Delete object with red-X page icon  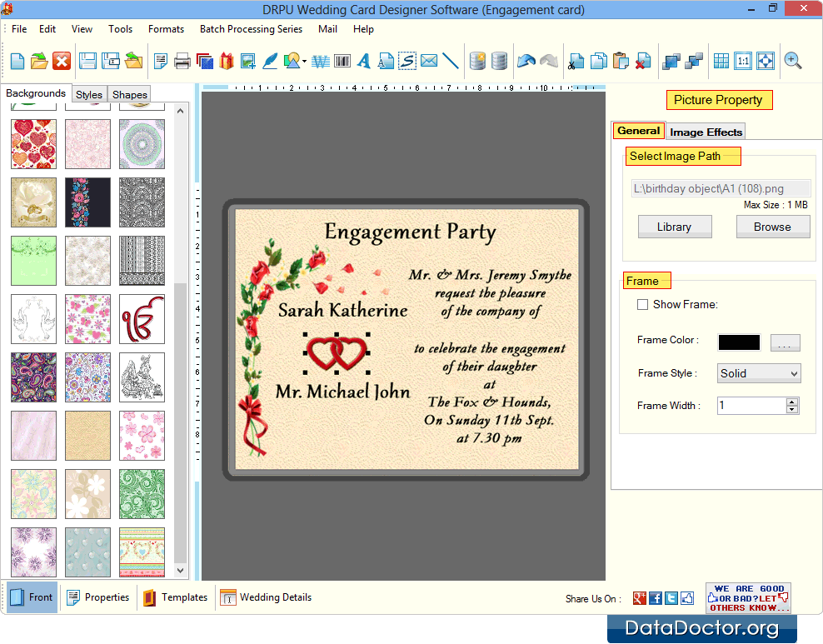pyautogui.click(x=643, y=62)
